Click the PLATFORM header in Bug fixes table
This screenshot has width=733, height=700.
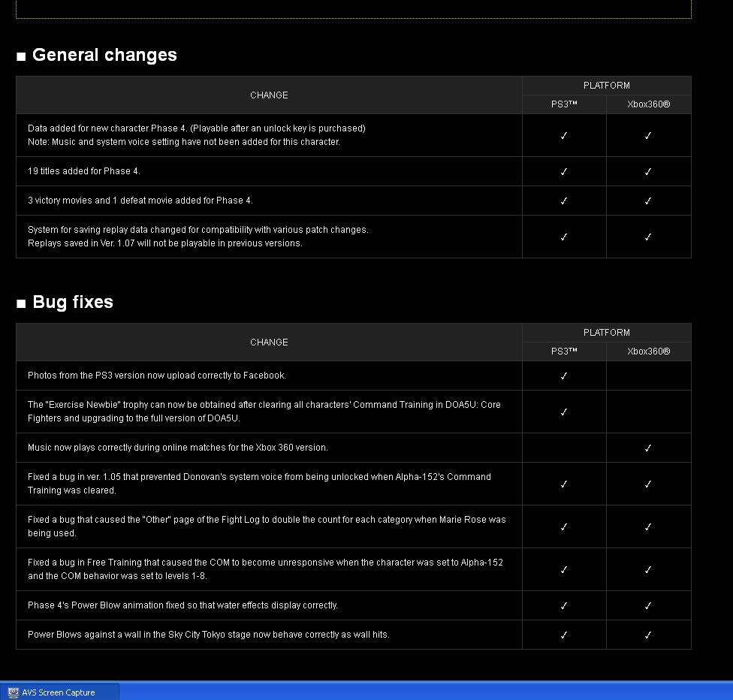pyautogui.click(x=607, y=333)
